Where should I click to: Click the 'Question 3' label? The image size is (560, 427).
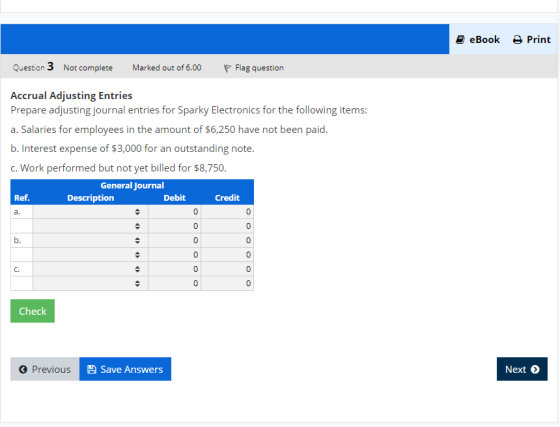(x=33, y=67)
